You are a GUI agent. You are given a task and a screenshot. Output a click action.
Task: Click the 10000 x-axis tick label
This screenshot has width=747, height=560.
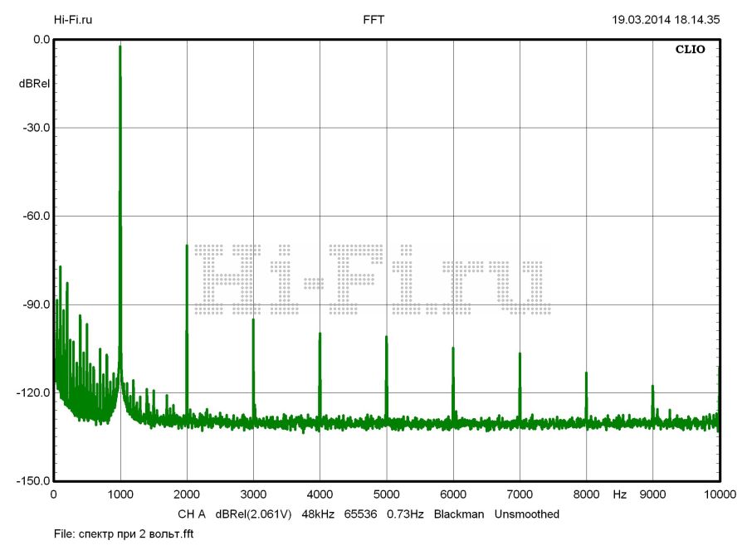[x=719, y=494]
